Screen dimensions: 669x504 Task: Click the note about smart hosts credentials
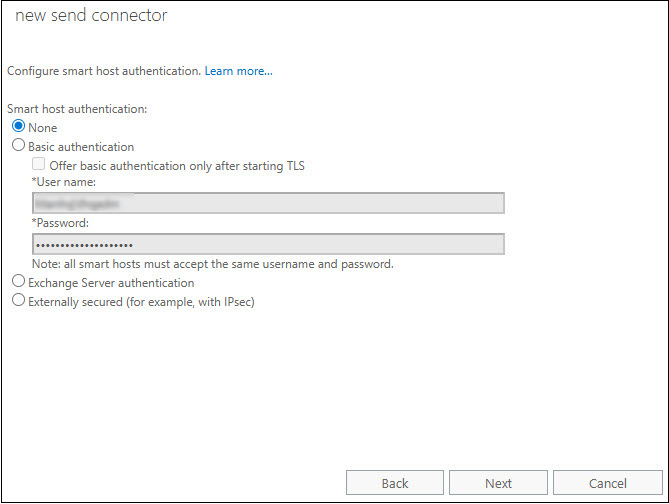213,264
